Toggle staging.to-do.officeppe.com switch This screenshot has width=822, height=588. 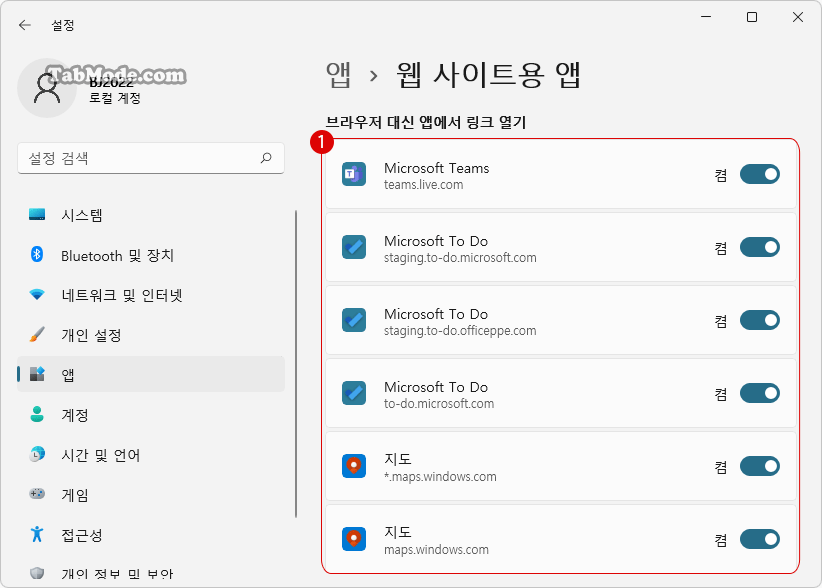(x=760, y=320)
